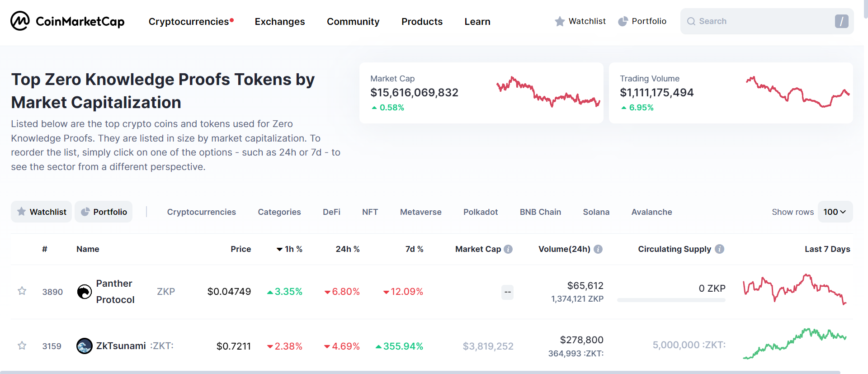The image size is (868, 374).
Task: Click the Last 7 Days column header
Action: click(x=827, y=249)
